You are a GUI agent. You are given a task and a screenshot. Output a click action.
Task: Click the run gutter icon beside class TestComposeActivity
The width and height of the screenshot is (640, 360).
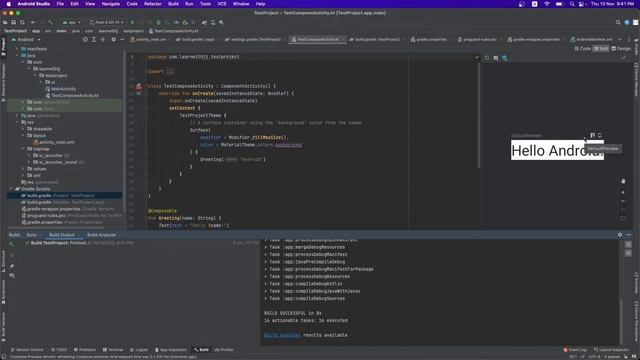(138, 86)
